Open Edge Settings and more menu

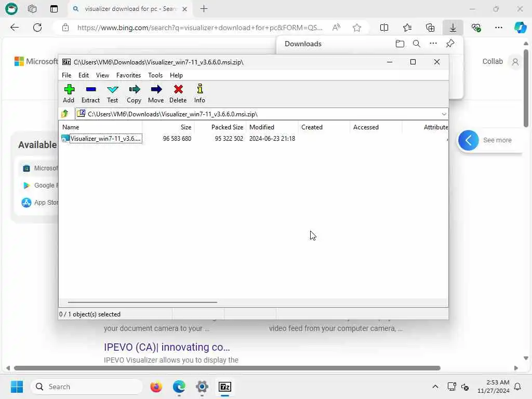pyautogui.click(x=499, y=28)
